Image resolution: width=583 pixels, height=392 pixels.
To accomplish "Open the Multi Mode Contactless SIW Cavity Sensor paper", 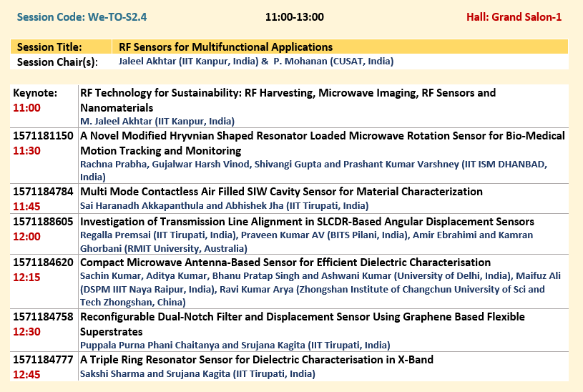I will click(x=281, y=192).
